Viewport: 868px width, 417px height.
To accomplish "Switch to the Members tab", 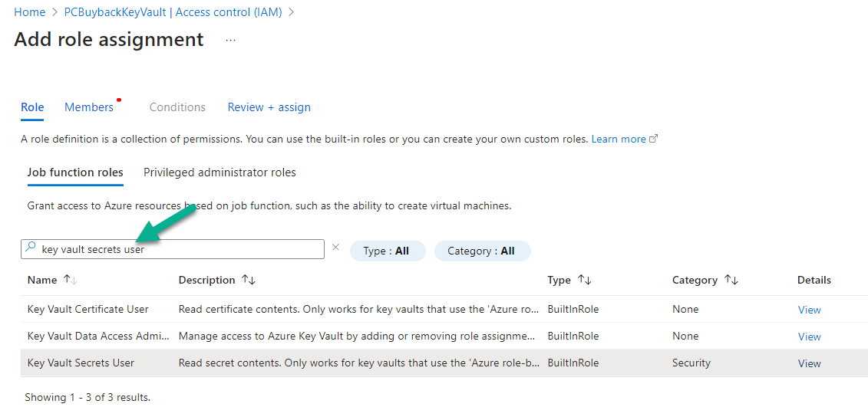I will 88,107.
